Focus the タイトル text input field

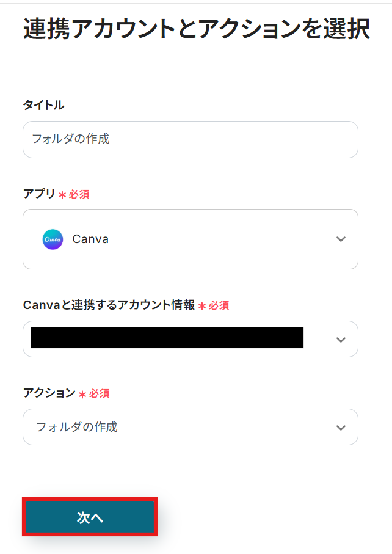click(190, 139)
